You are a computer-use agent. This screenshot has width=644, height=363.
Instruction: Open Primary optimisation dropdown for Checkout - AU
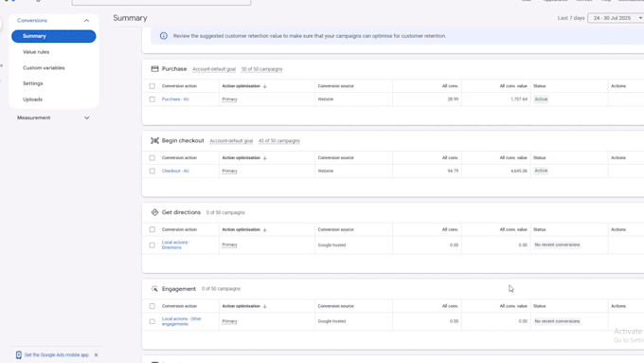[229, 171]
